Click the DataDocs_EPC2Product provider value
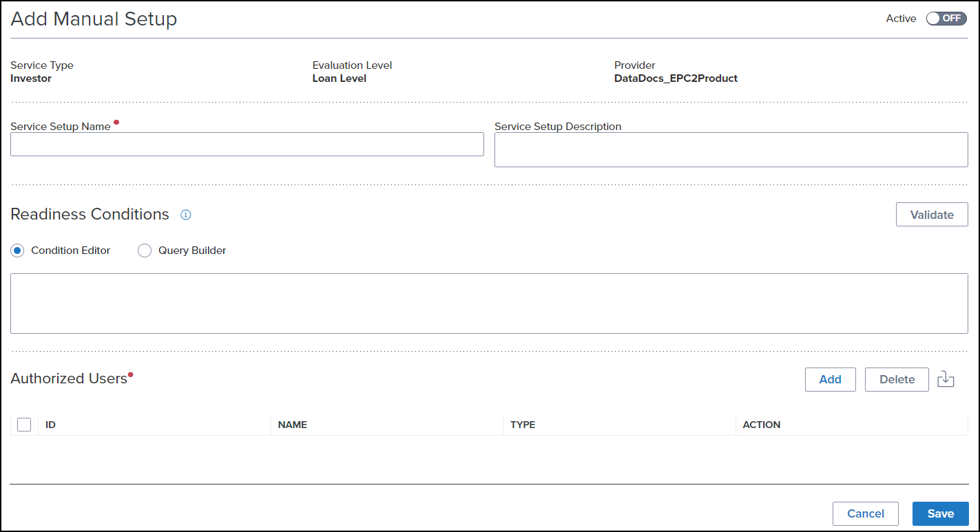The width and height of the screenshot is (980, 532). [675, 78]
